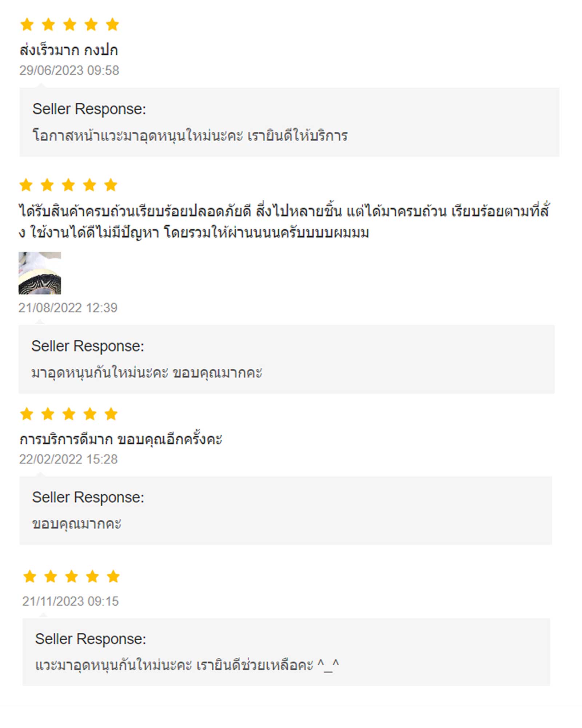
Task: Click the first star of the 21/08/2022 review
Action: [x=26, y=185]
